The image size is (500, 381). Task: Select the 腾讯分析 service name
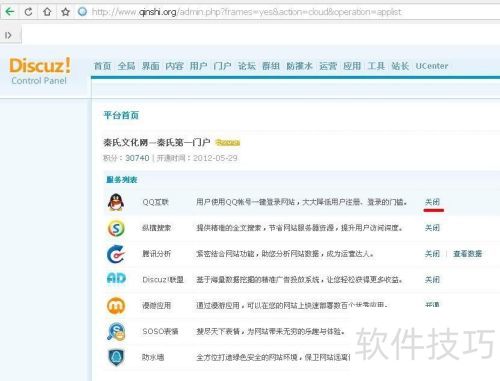(x=157, y=254)
